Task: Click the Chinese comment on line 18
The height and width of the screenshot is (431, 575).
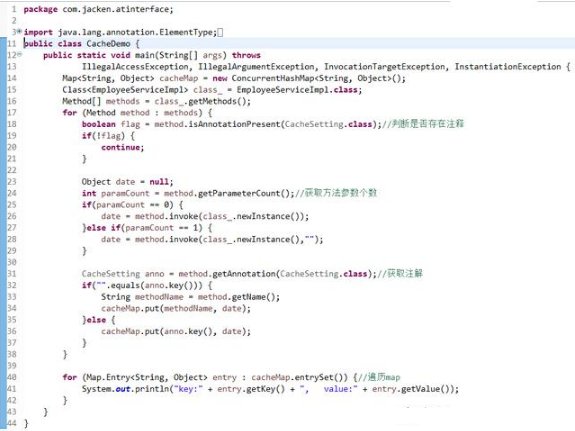Action: coord(423,124)
